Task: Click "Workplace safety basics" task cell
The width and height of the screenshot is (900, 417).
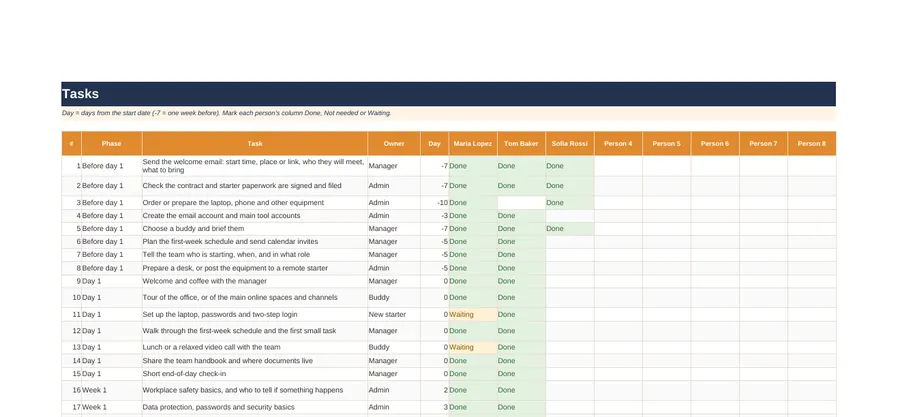Action: coord(255,390)
